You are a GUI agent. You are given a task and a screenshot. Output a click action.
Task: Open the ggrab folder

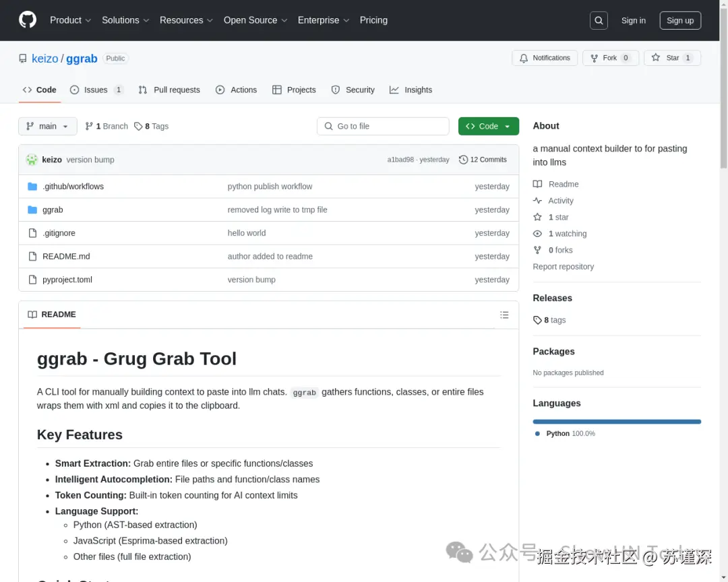point(53,209)
